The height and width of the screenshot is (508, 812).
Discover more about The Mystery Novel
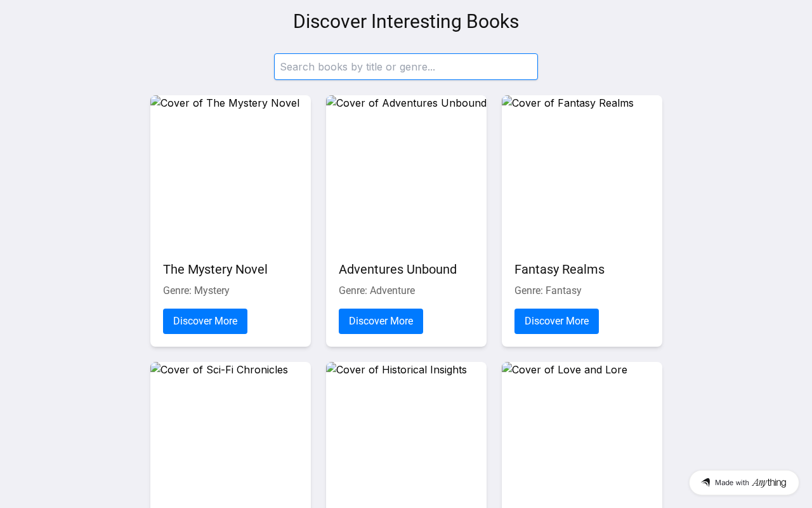(205, 321)
